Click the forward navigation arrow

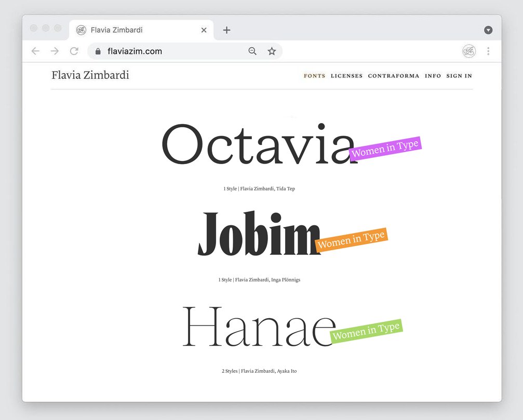click(54, 51)
